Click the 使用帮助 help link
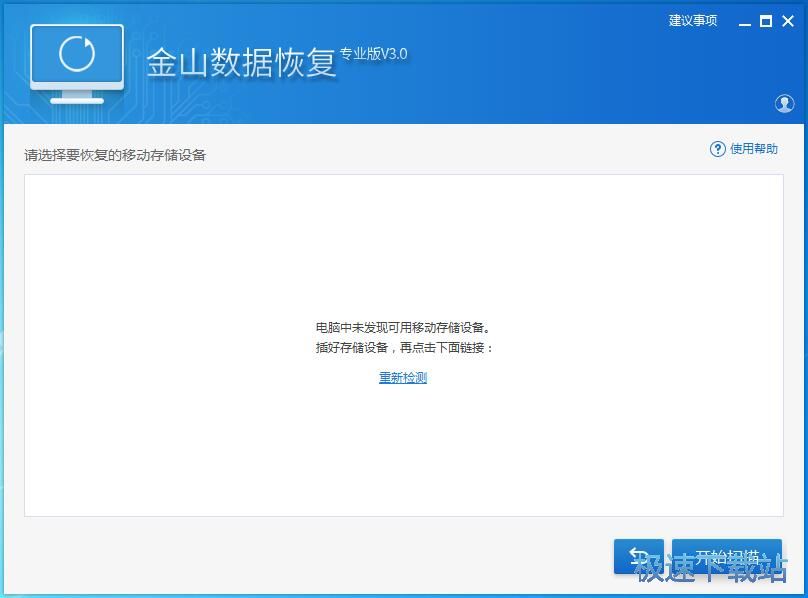808x598 pixels. pos(753,149)
